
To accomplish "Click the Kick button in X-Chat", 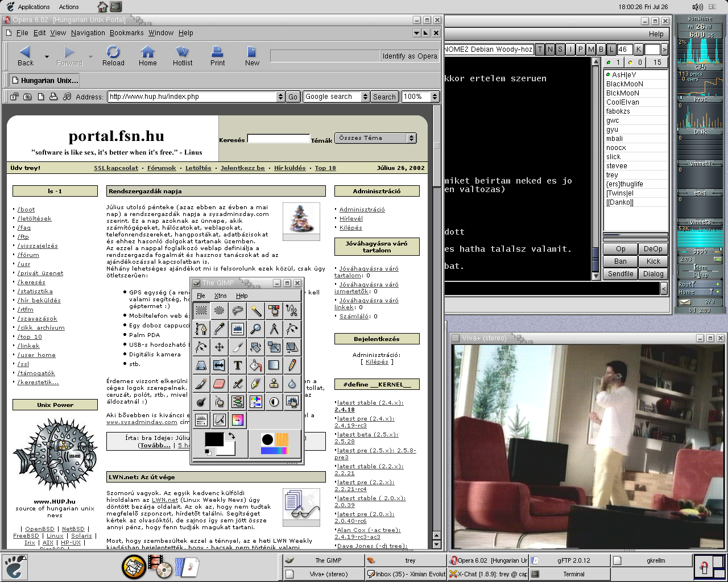I will click(653, 261).
